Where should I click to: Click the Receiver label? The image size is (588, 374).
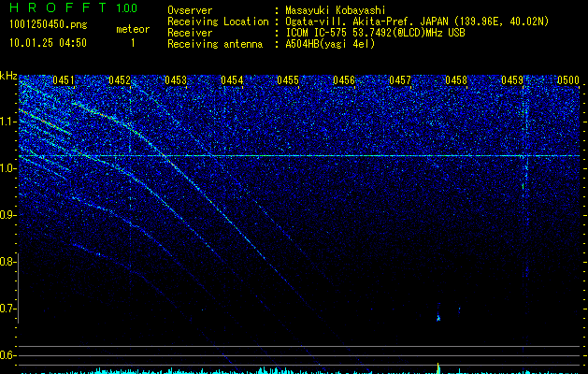click(x=190, y=33)
